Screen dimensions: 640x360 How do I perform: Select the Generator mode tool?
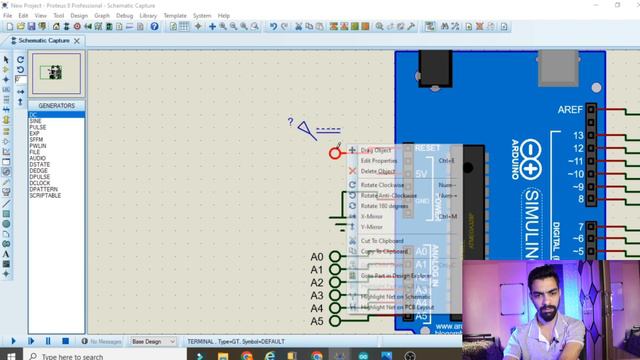(x=6, y=172)
